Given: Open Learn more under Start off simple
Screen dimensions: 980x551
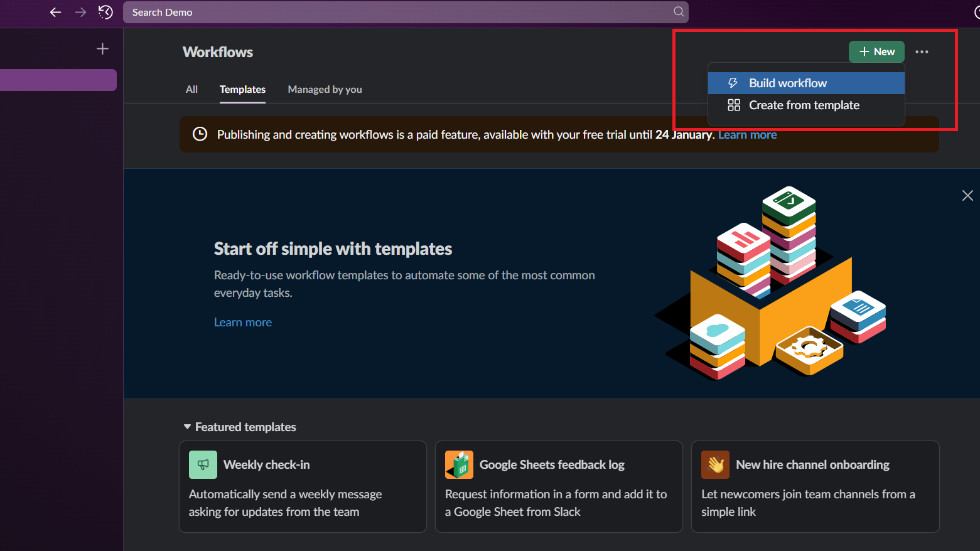Looking at the screenshot, I should (x=242, y=322).
